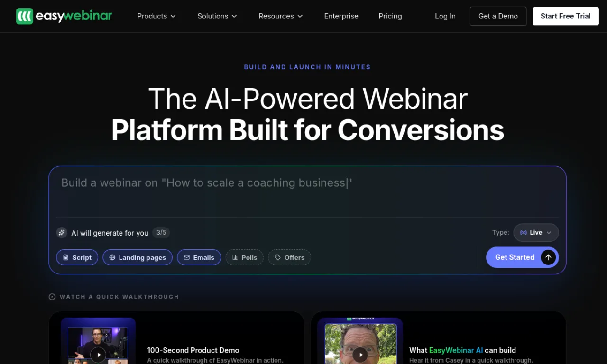Click the Watch a Quick Walkthrough heading

click(x=119, y=297)
